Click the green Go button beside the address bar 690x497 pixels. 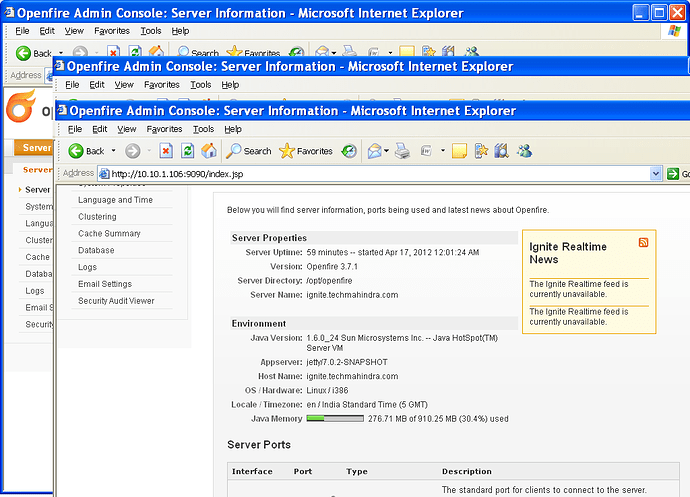678,174
